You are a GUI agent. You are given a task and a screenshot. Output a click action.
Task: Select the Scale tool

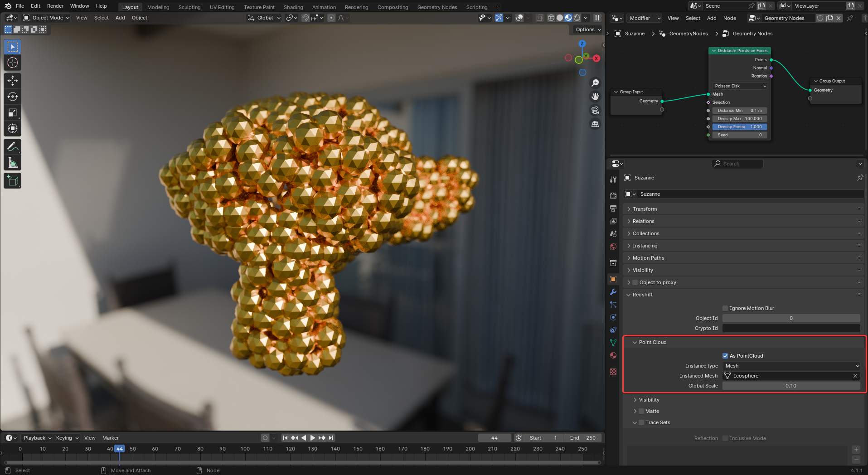pyautogui.click(x=13, y=112)
